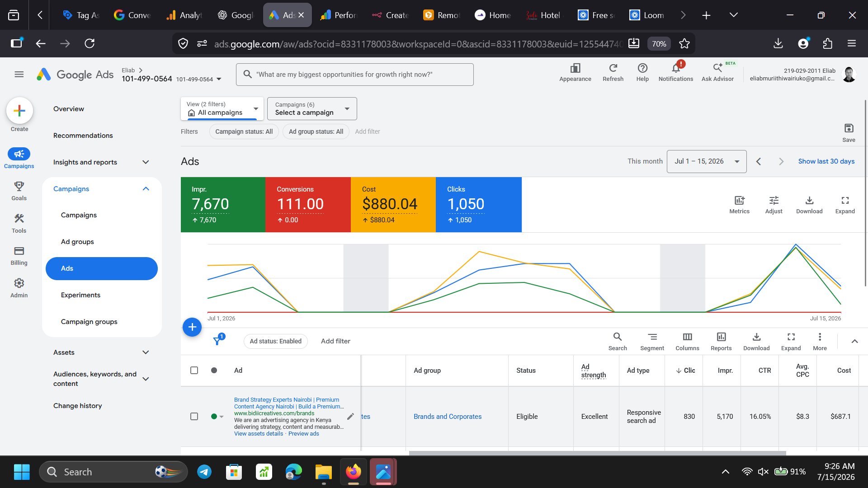868x488 pixels.
Task: Click Ad group status: All filter chip
Action: click(316, 131)
